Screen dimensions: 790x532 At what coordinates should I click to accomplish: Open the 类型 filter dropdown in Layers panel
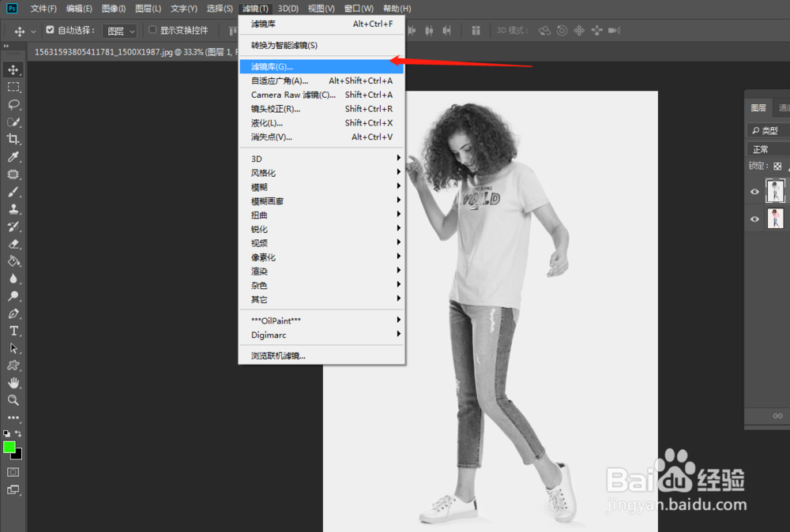768,129
